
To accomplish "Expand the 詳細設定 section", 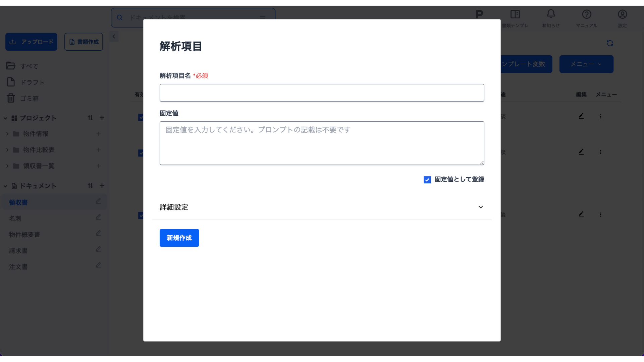I will [480, 207].
